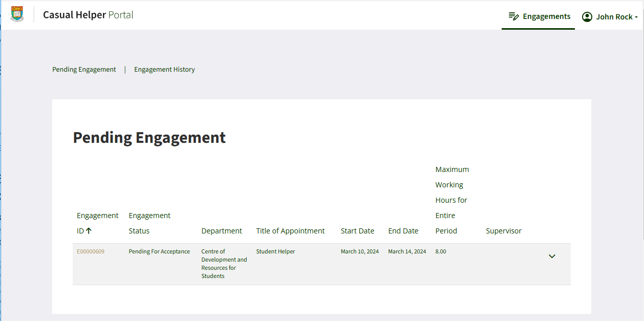Click the sort arrow beside Engagement ID
This screenshot has width=644, height=321.
click(x=89, y=231)
